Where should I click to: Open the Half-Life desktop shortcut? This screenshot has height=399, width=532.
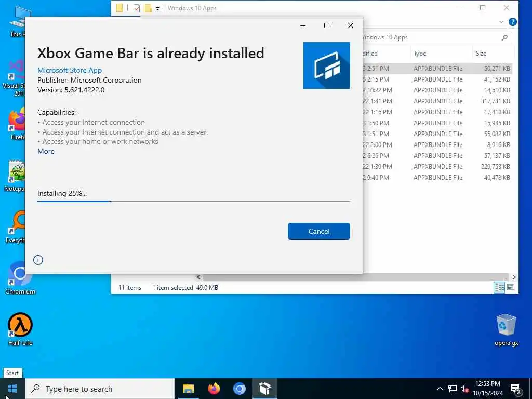tap(20, 329)
